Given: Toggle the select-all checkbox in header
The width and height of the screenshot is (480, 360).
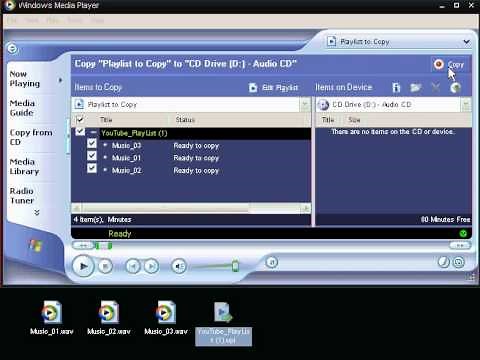Looking at the screenshot, I should pyautogui.click(x=80, y=119).
